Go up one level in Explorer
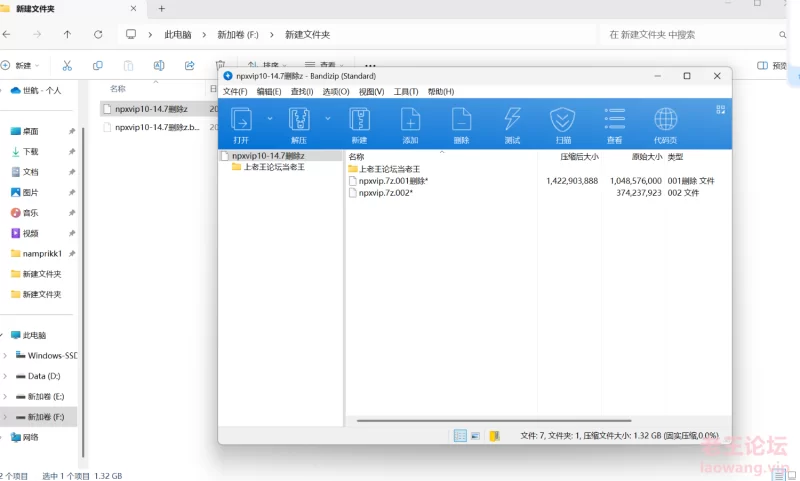This screenshot has height=481, width=800. (67, 34)
